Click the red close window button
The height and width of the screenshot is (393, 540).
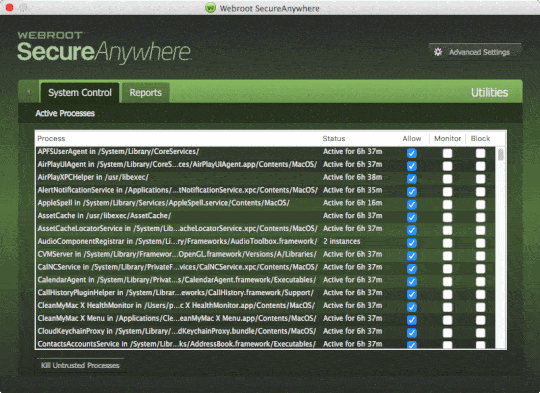(10, 7)
